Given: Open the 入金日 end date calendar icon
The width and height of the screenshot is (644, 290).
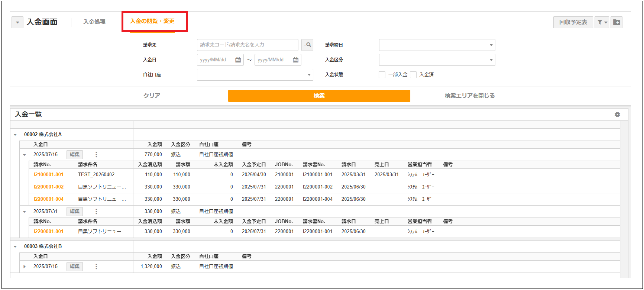Looking at the screenshot, I should [295, 60].
